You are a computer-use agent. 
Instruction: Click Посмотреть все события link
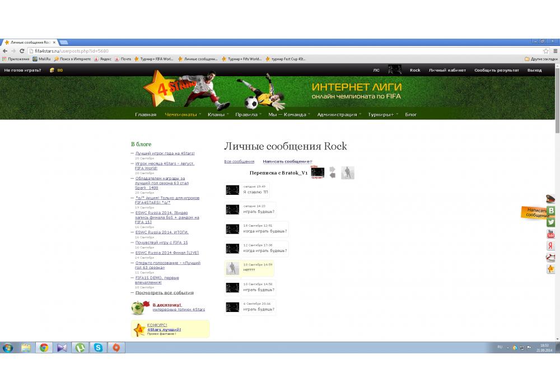(164, 293)
